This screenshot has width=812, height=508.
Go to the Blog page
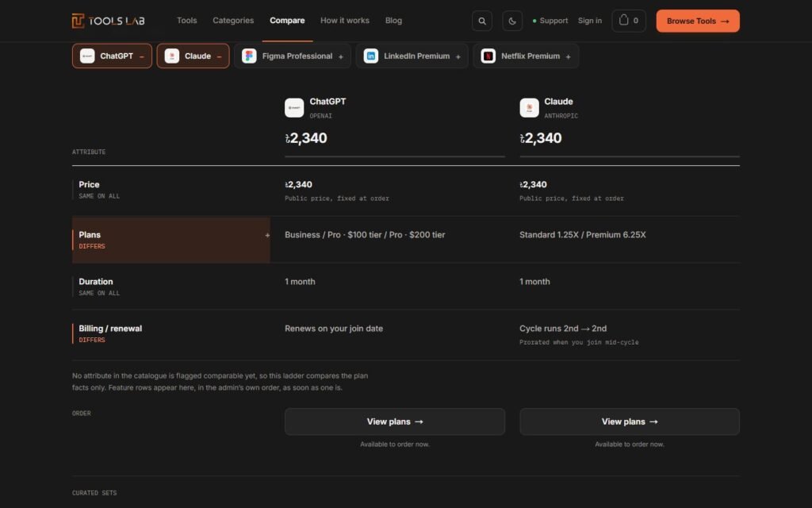click(393, 21)
